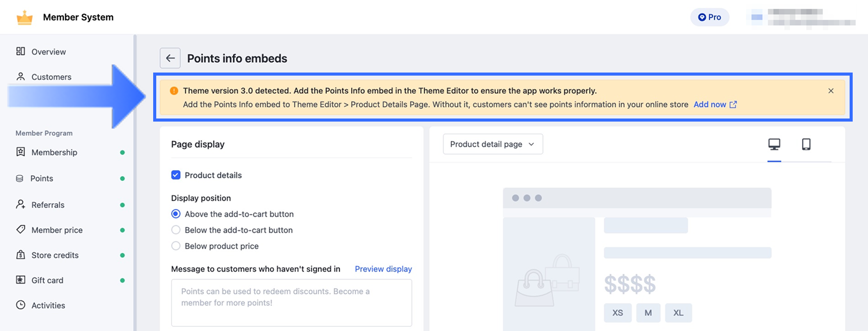Go to Customers in the sidebar
This screenshot has width=868, height=331.
pos(51,77)
